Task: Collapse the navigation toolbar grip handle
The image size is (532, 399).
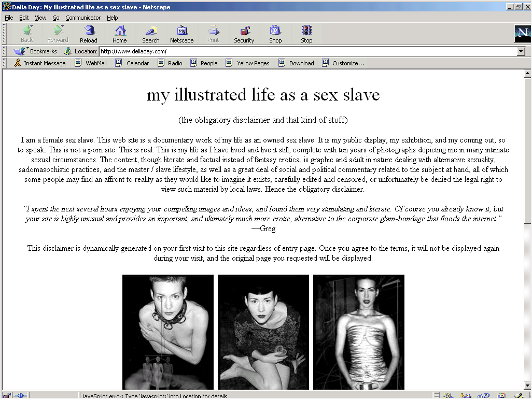Action: pyautogui.click(x=4, y=34)
